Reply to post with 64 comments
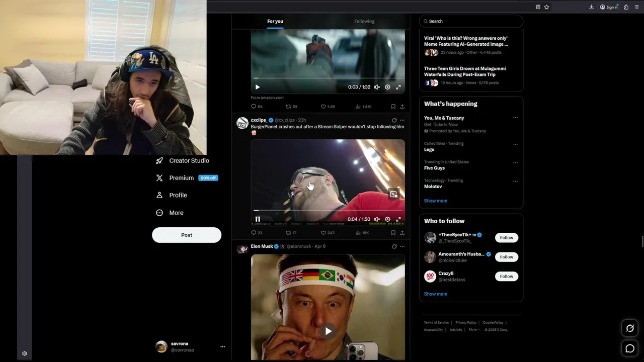The image size is (644, 362). (x=257, y=107)
